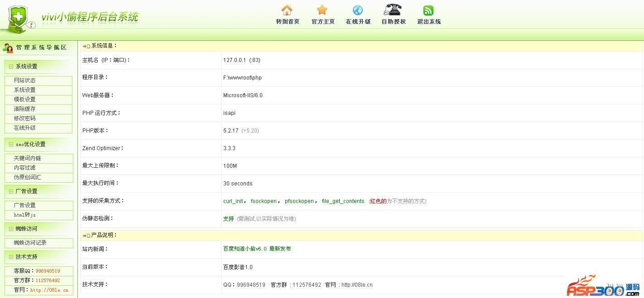644x298 pixels.
Task: Toggle the 广告设置 section expander
Action: point(11,191)
